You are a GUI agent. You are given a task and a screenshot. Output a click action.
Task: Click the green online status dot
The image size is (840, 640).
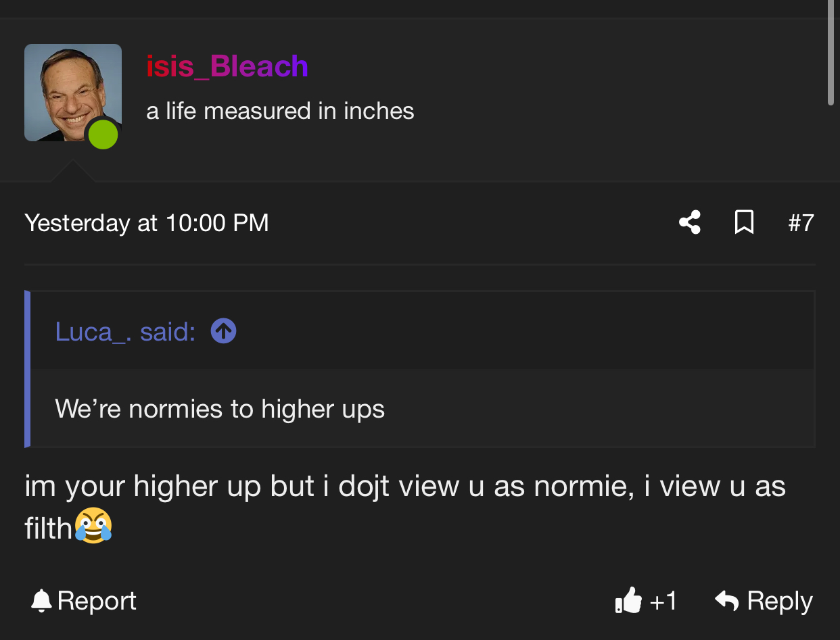tap(103, 134)
